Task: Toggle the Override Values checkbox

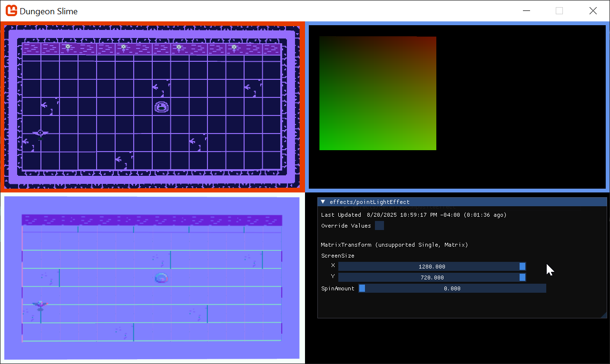Action: [x=379, y=226]
